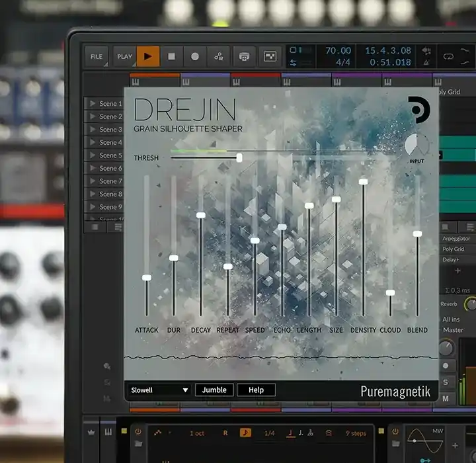Mute the track with the M button
Image resolution: width=476 pixels, height=463 pixels.
tap(446, 398)
